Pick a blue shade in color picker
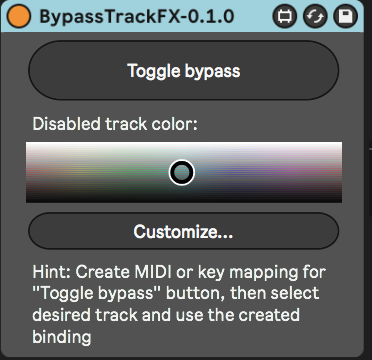The height and width of the screenshot is (360, 372). pyautogui.click(x=233, y=172)
